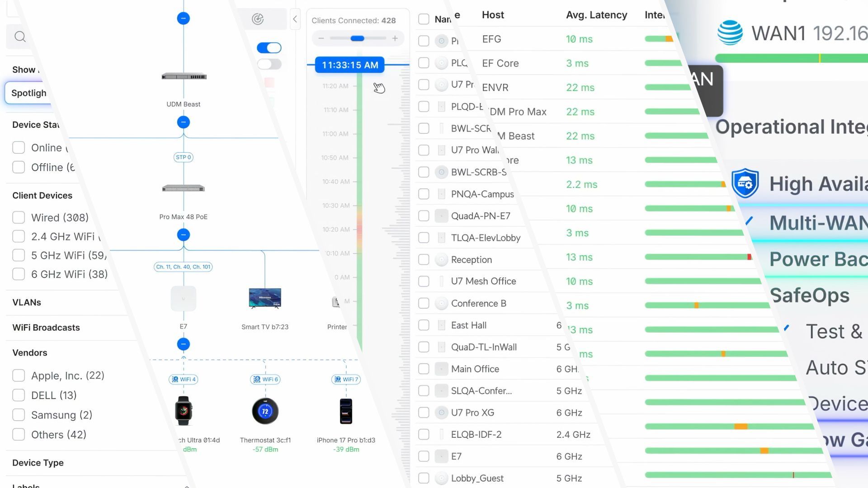Open the SafeOps feature item

click(x=810, y=296)
